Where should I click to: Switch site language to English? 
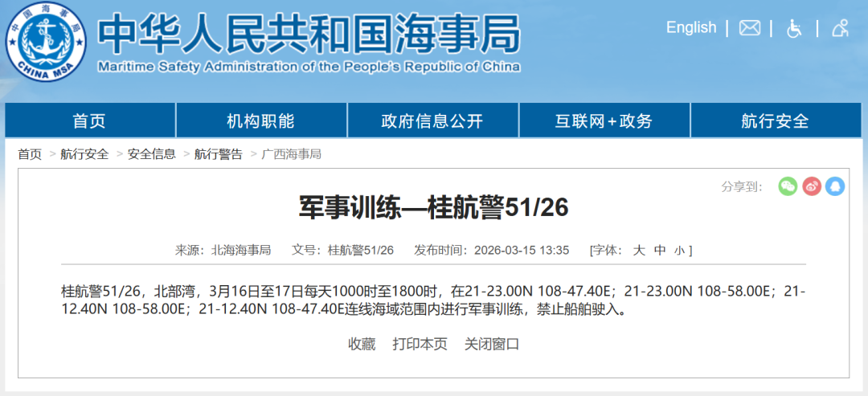(x=690, y=27)
